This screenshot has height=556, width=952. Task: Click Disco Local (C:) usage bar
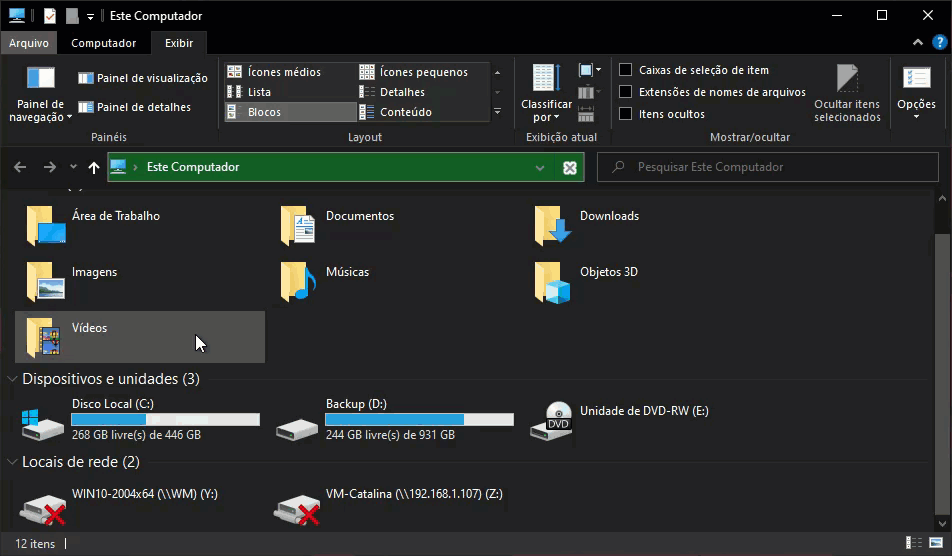pyautogui.click(x=166, y=419)
